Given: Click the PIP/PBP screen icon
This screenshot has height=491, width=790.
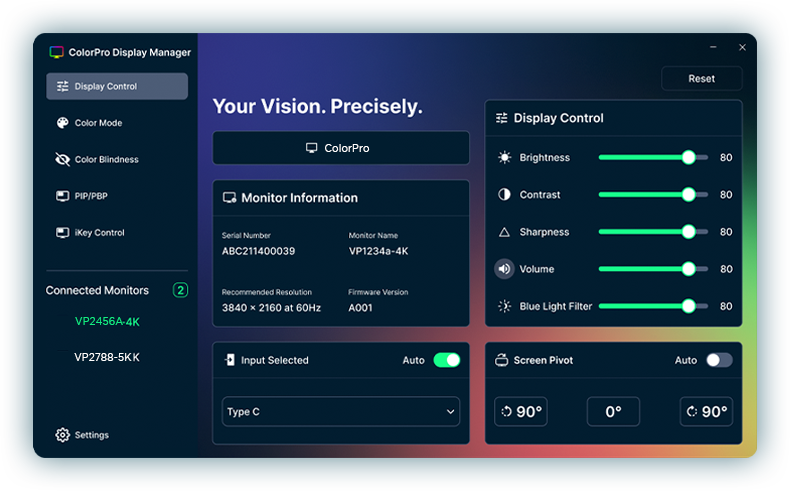Looking at the screenshot, I should tap(62, 196).
